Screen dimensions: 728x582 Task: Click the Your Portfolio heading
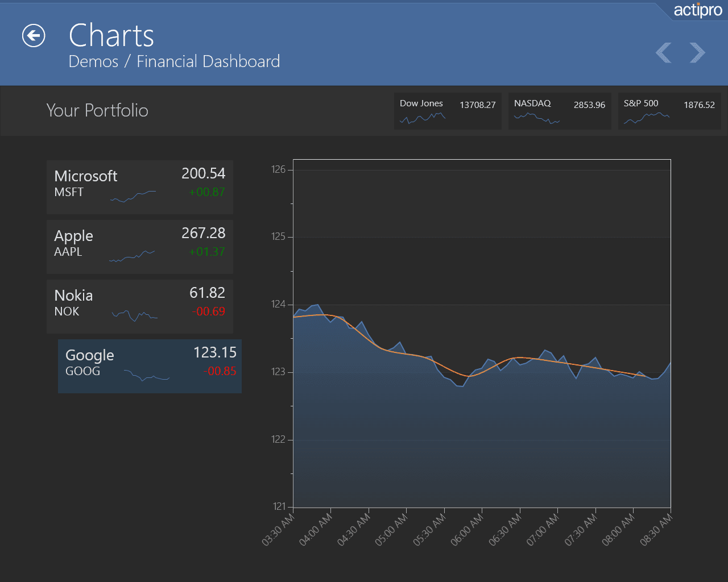point(97,110)
